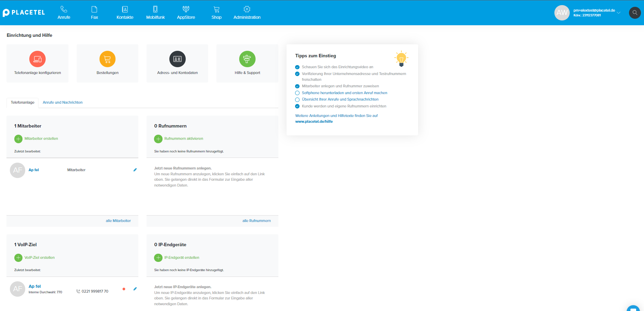This screenshot has height=311, width=644.
Task: Click green plus for Mitarbeiter erstellen
Action: [x=18, y=139]
